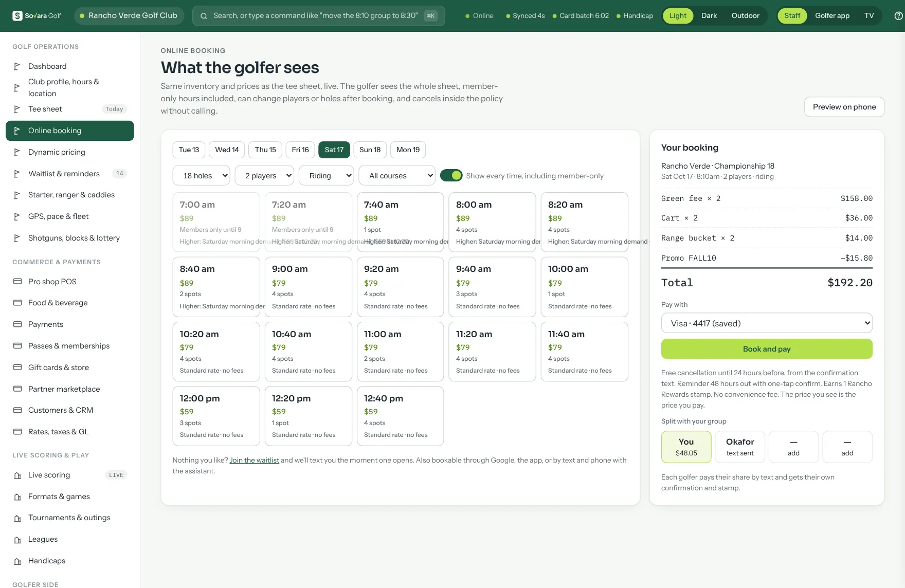Click the Synced 4s status
Screen dimensions: 905x588
pyautogui.click(x=525, y=16)
